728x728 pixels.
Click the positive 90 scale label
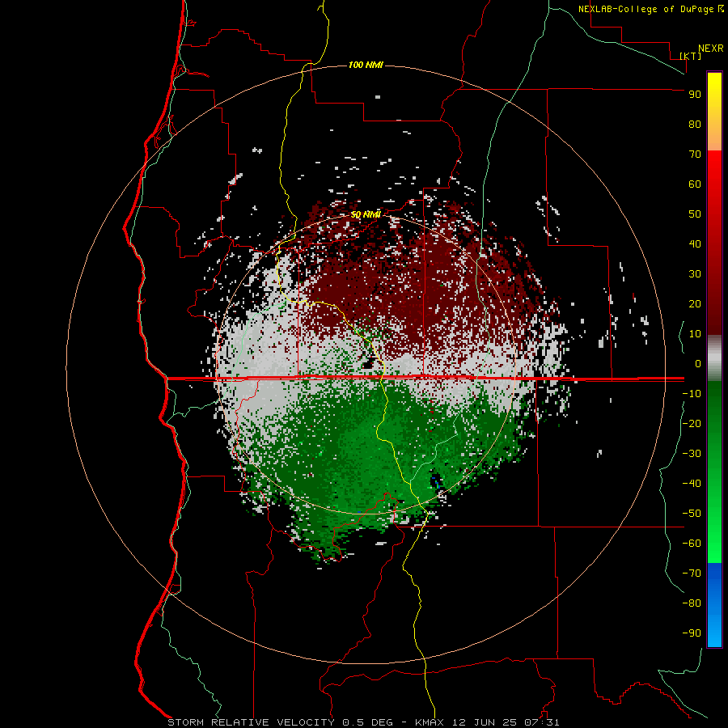click(x=695, y=95)
